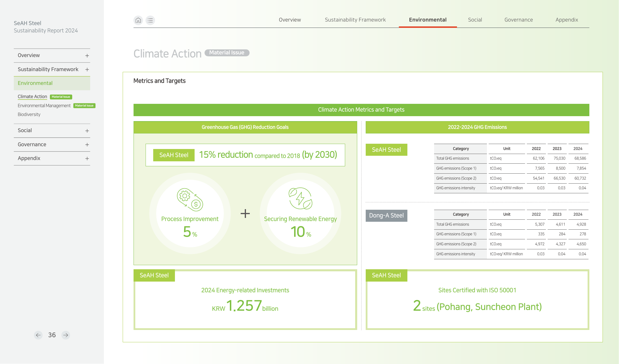Click KRW 1.257 billion investment figure
This screenshot has width=619, height=364.
[245, 306]
